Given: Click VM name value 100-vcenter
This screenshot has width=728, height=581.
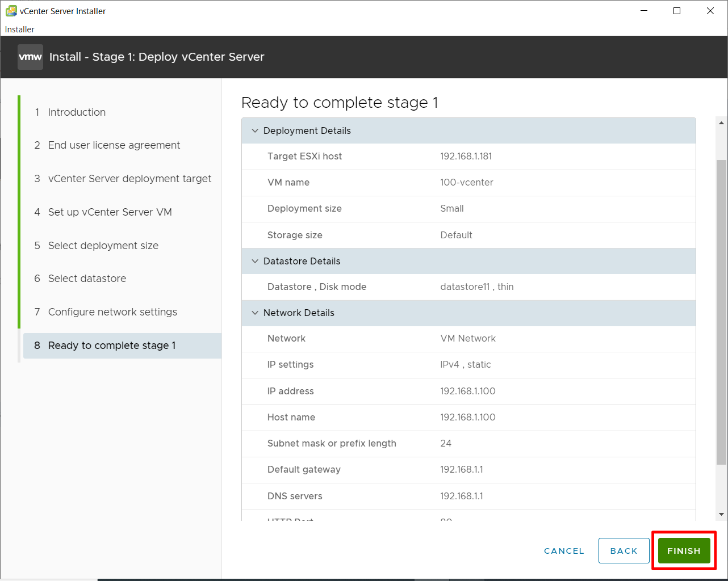Looking at the screenshot, I should click(466, 183).
